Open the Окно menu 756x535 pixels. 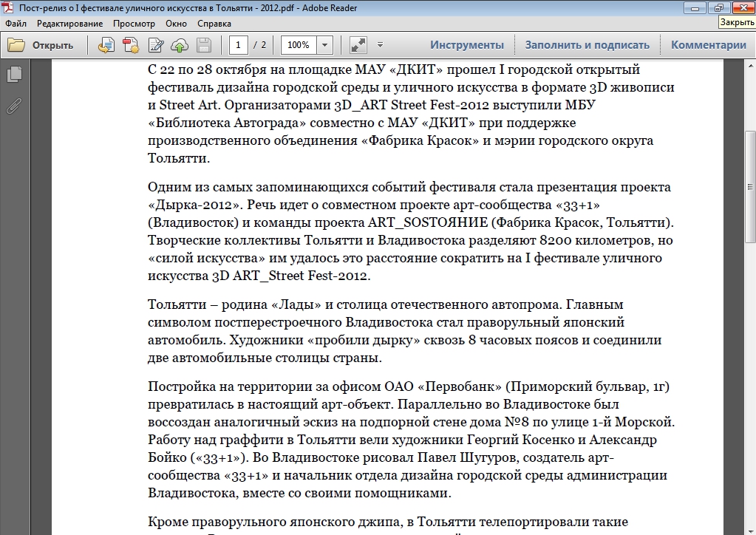[x=176, y=24]
